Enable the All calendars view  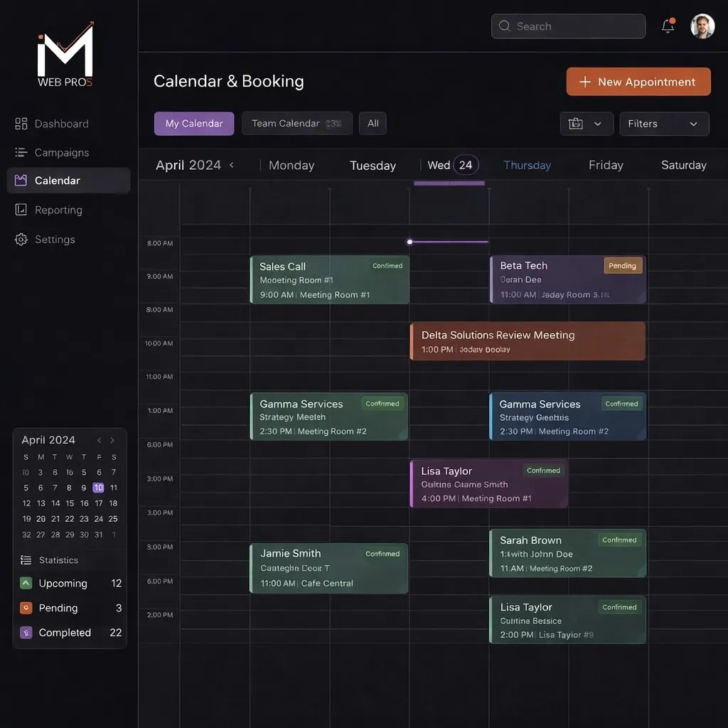pyautogui.click(x=373, y=123)
